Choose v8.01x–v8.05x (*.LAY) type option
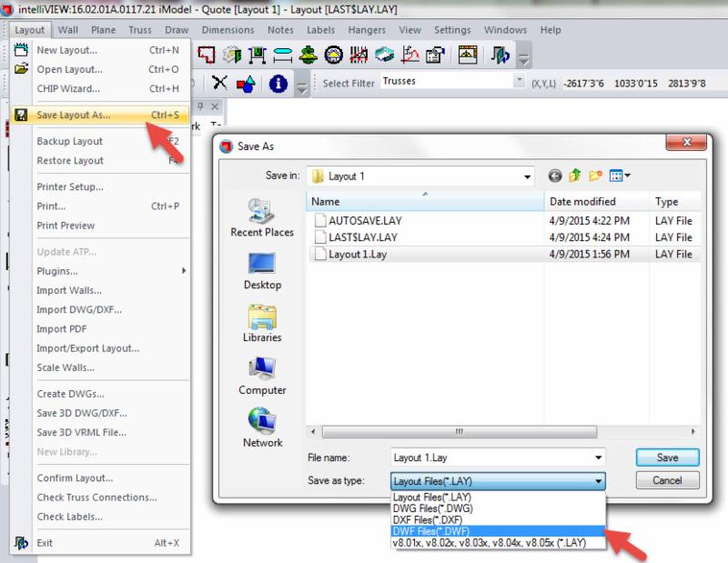728x563 pixels. [498, 543]
